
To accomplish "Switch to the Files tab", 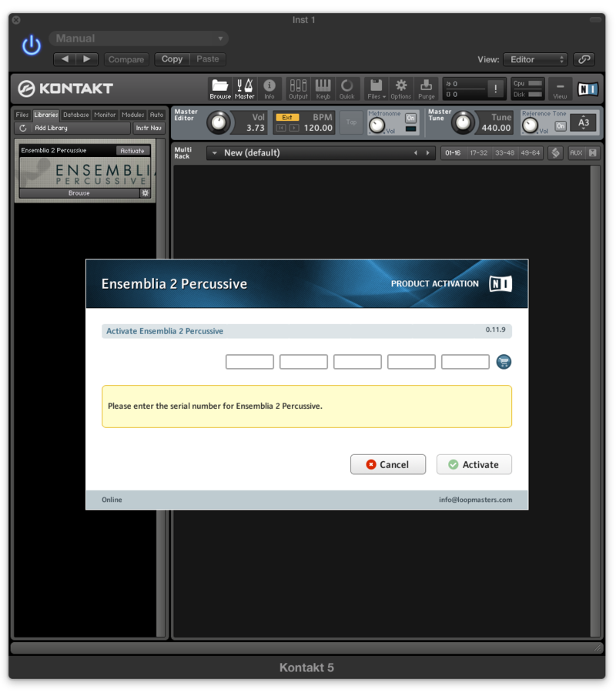I will [x=22, y=115].
